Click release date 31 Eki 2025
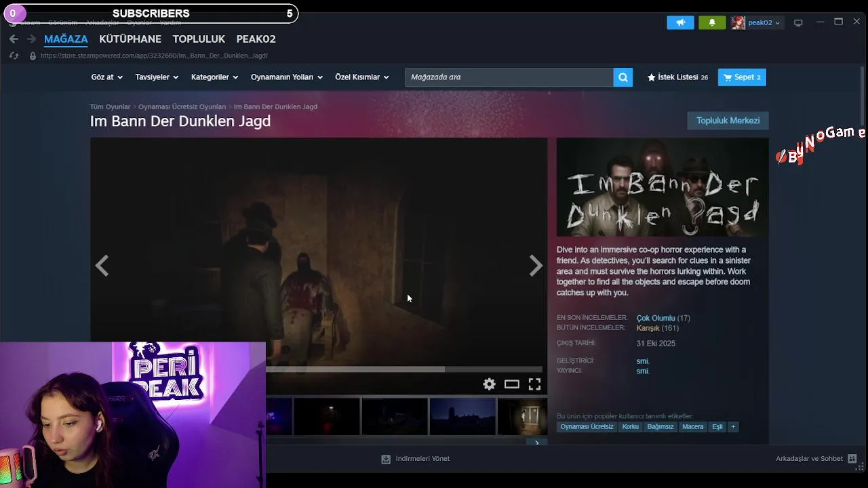The image size is (868, 488). click(656, 344)
